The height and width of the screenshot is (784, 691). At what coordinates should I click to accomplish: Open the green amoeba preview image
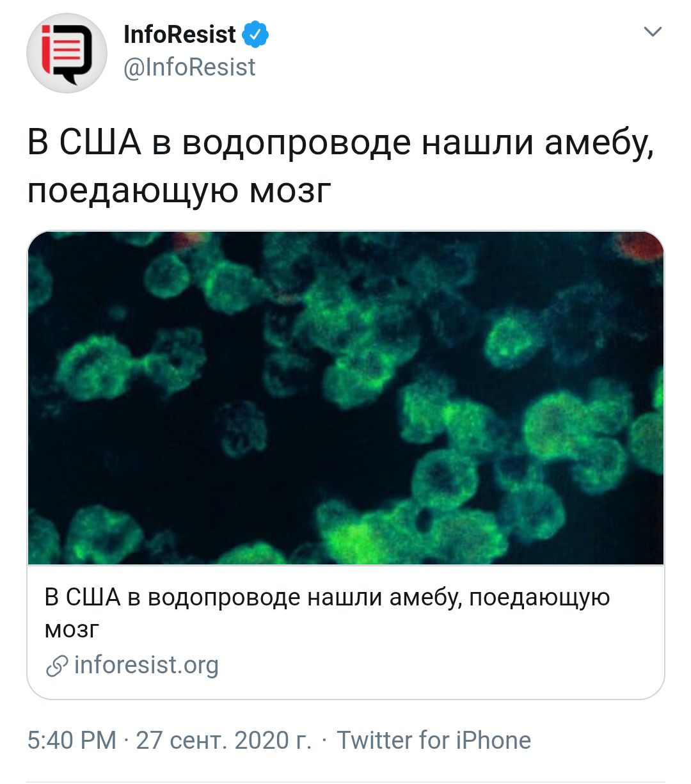(345, 397)
